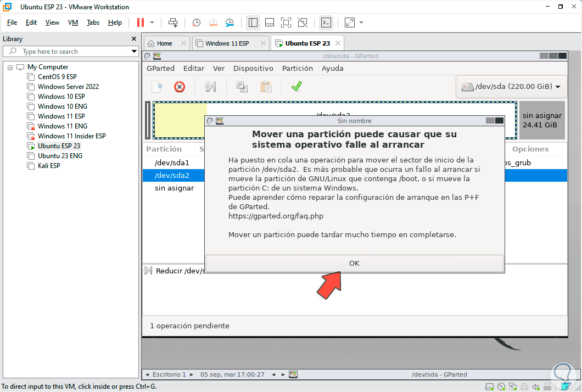Viewport: 582px width, 392px height.
Task: Click GParted copy partition icon
Action: tap(242, 87)
